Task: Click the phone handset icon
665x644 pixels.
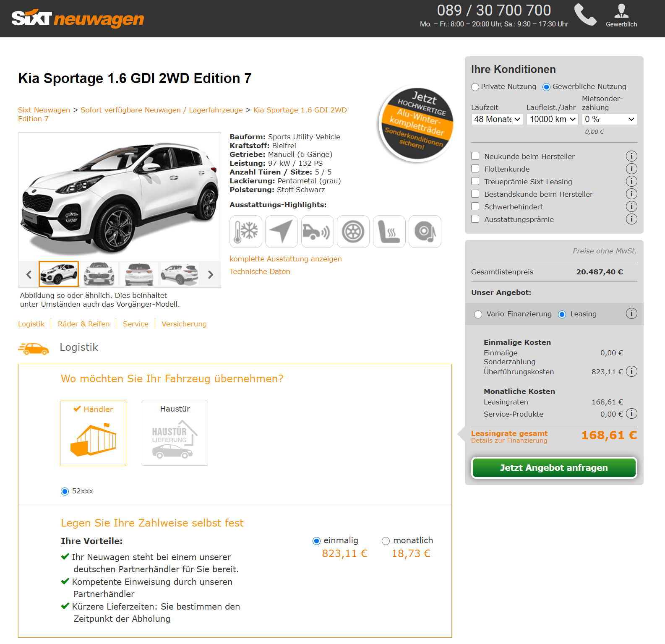Action: 585,15
